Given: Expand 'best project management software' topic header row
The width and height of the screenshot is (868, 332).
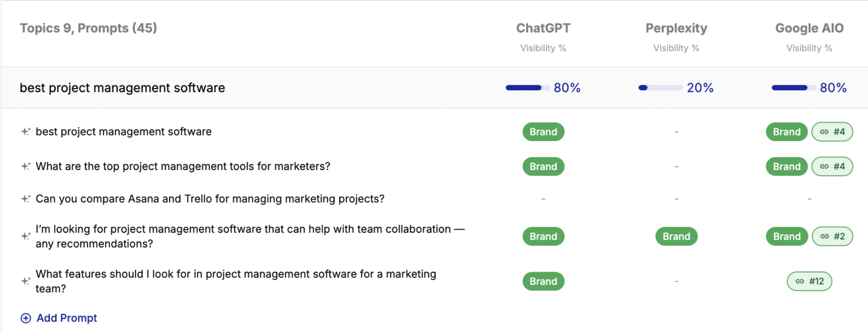Looking at the screenshot, I should (x=434, y=88).
